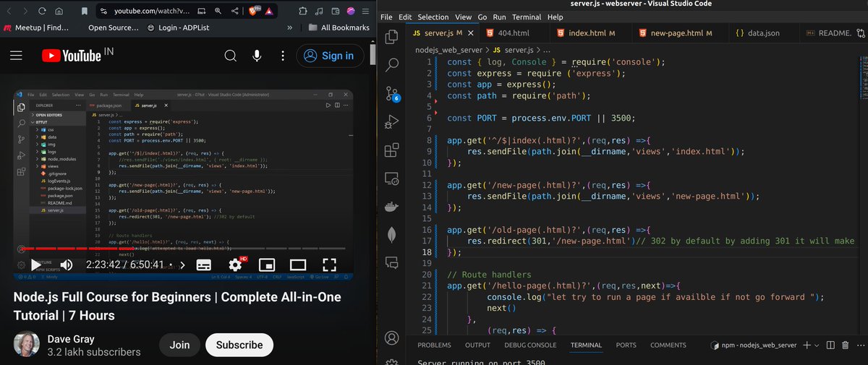Open browser extensions puzzle icon
The width and height of the screenshot is (868, 365).
click(x=302, y=11)
